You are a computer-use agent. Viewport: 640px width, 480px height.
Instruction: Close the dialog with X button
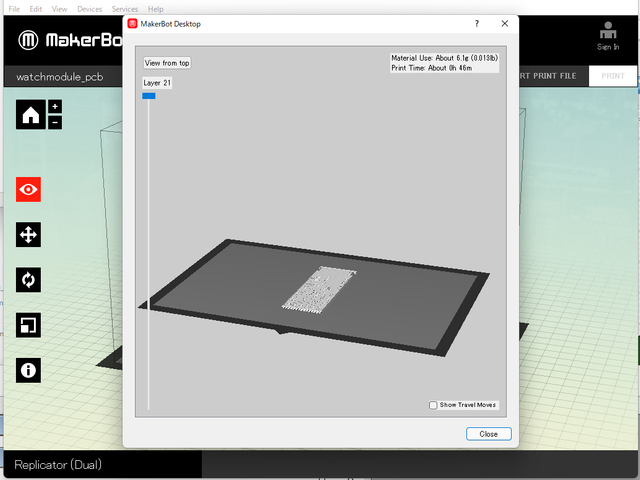tap(505, 24)
